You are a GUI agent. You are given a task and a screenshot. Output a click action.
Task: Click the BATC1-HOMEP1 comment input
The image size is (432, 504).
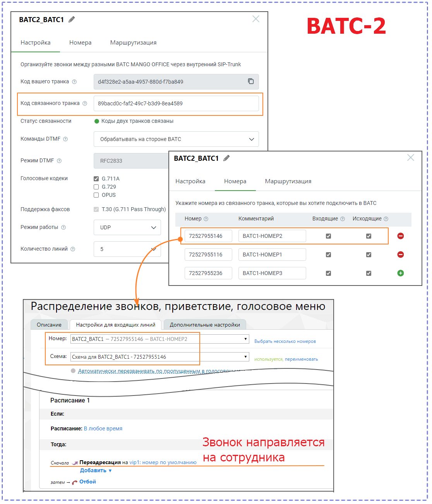pyautogui.click(x=272, y=255)
